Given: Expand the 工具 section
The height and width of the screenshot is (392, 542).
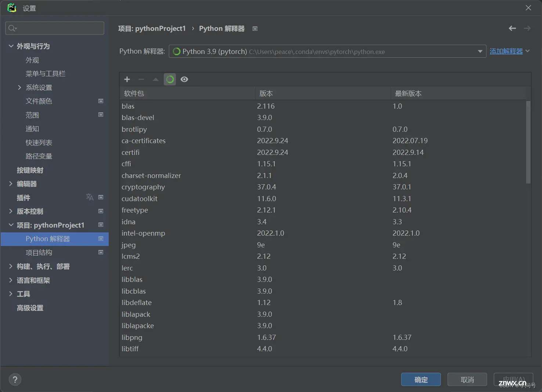Looking at the screenshot, I should point(11,294).
